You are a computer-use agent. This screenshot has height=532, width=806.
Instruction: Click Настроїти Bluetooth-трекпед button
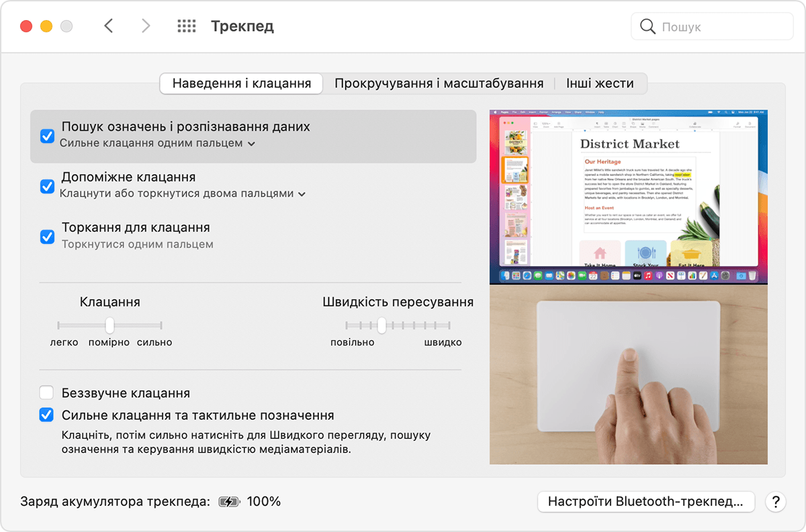pyautogui.click(x=645, y=501)
